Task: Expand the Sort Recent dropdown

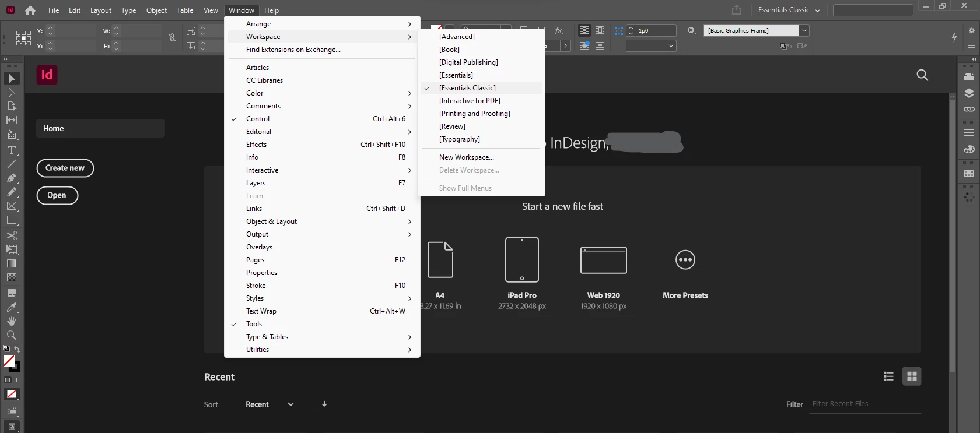Action: click(270, 404)
